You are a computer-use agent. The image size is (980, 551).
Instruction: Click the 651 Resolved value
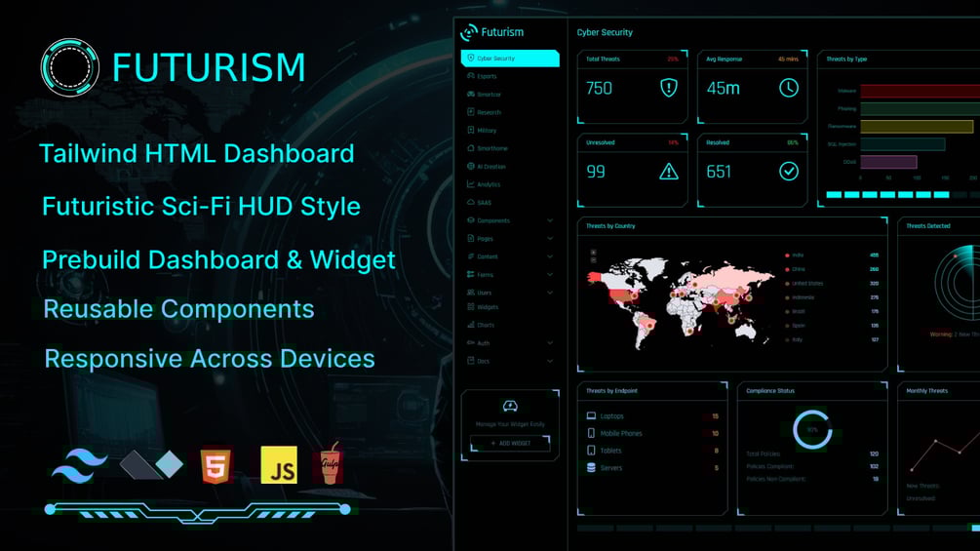pos(719,172)
